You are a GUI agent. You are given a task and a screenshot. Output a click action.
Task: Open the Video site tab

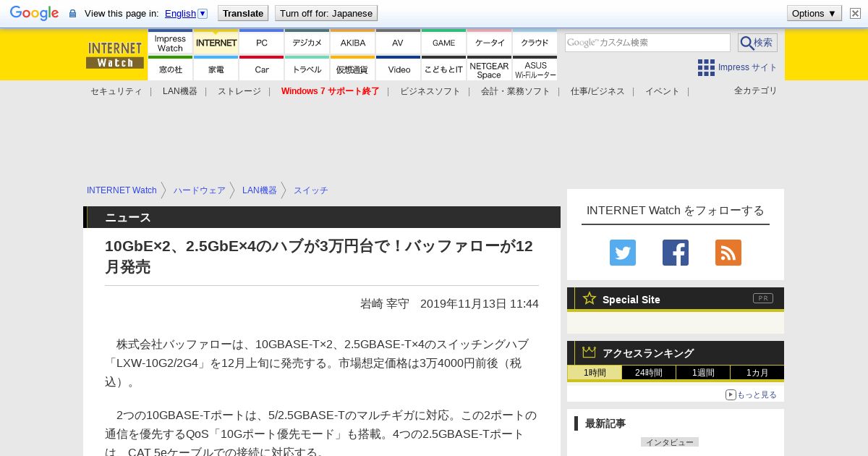[398, 69]
